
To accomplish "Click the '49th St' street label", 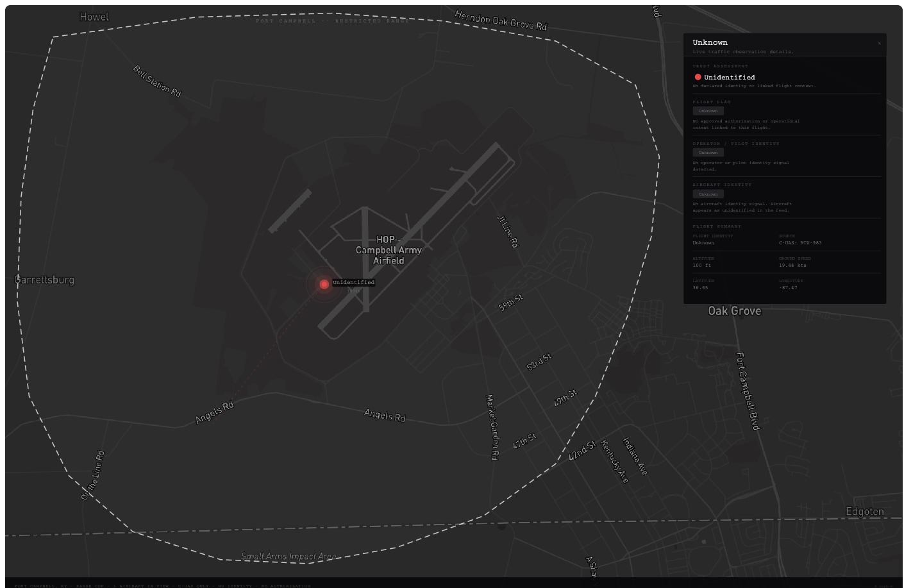I will (x=565, y=398).
